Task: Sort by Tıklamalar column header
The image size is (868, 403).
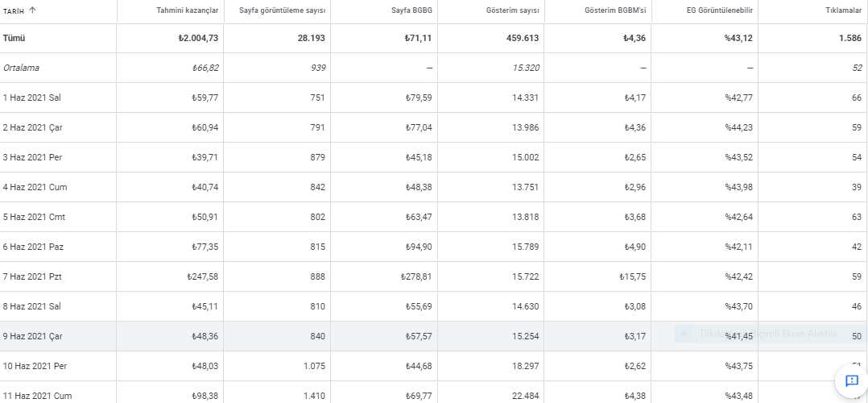Action: tap(843, 10)
